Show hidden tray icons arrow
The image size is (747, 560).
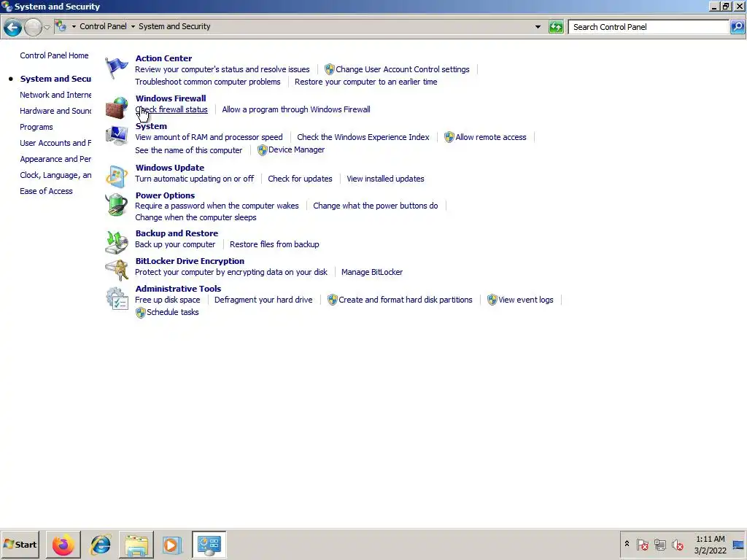(627, 544)
